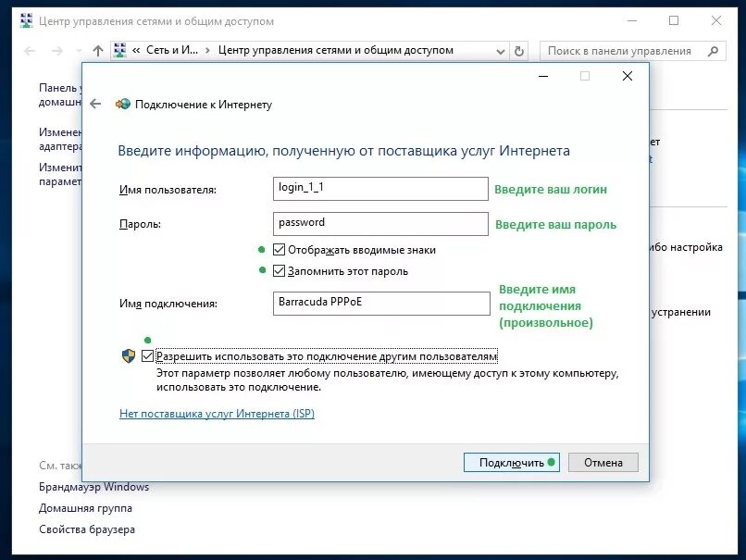Click the Отмена button
Image resolution: width=746 pixels, height=560 pixels.
coord(603,462)
